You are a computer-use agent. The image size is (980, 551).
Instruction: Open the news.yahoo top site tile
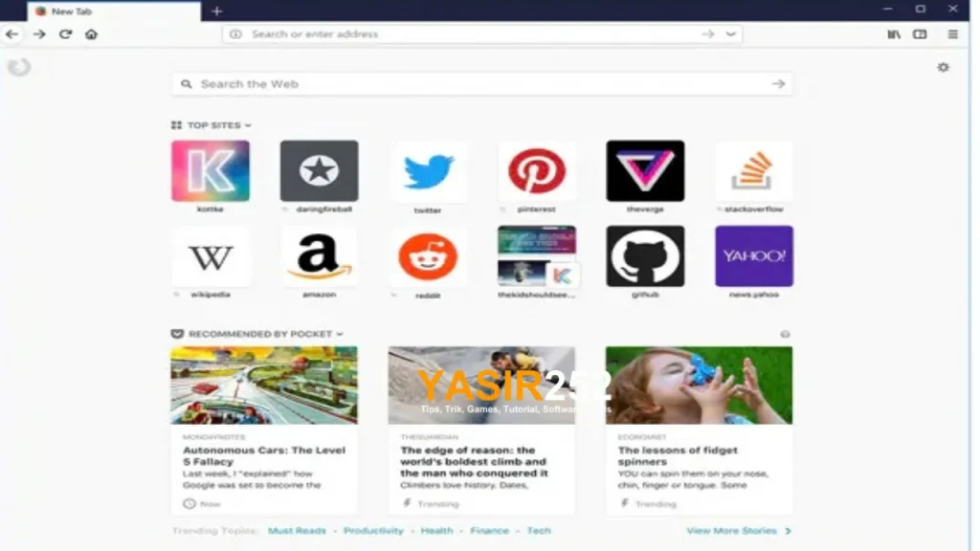pos(754,256)
